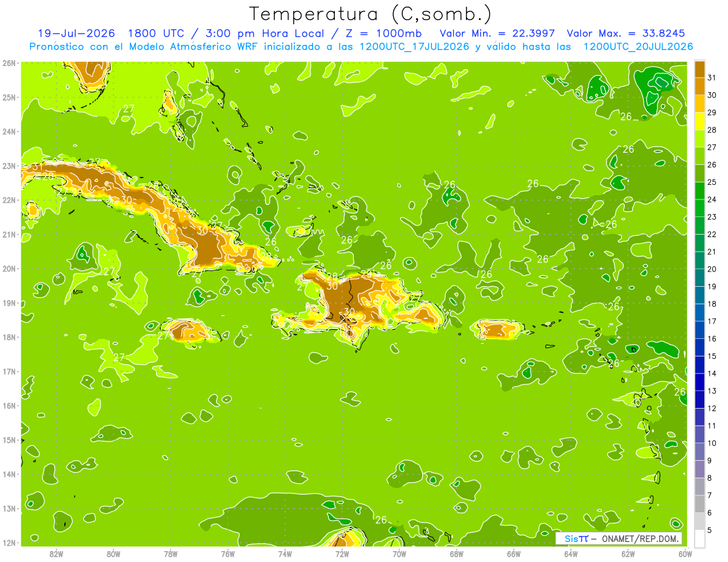The width and height of the screenshot is (728, 562).
Task: Pick the legend swatch between 27 and 28
Action: [699, 138]
